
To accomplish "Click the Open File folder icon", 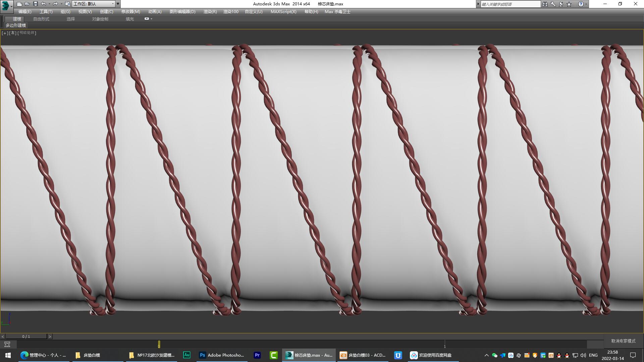I will tap(27, 4).
